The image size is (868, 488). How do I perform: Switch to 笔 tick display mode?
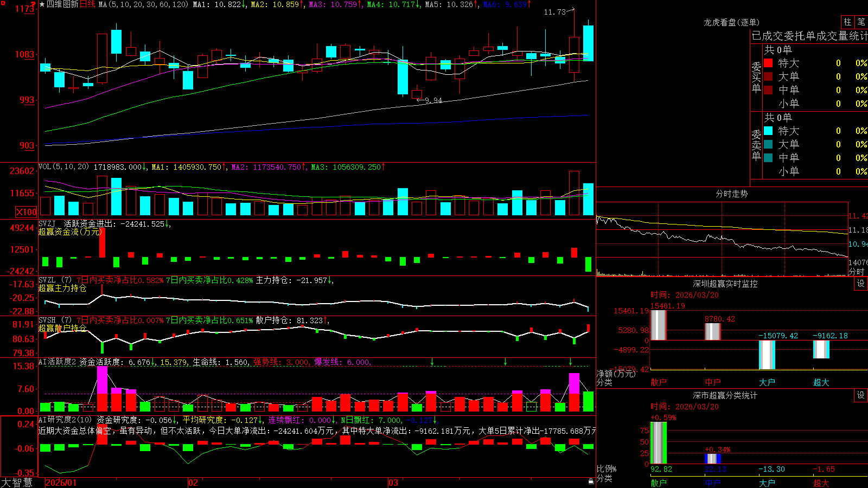(x=861, y=22)
